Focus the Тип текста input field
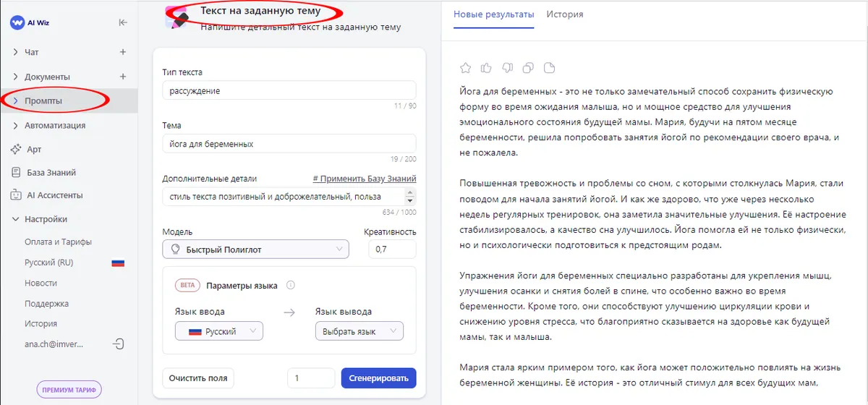868x405 pixels. click(x=289, y=91)
